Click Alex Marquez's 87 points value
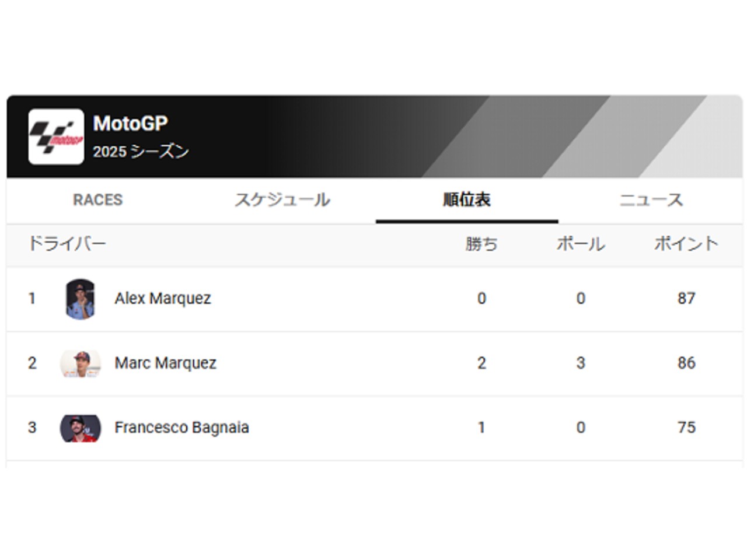747x560 pixels. [x=686, y=299]
